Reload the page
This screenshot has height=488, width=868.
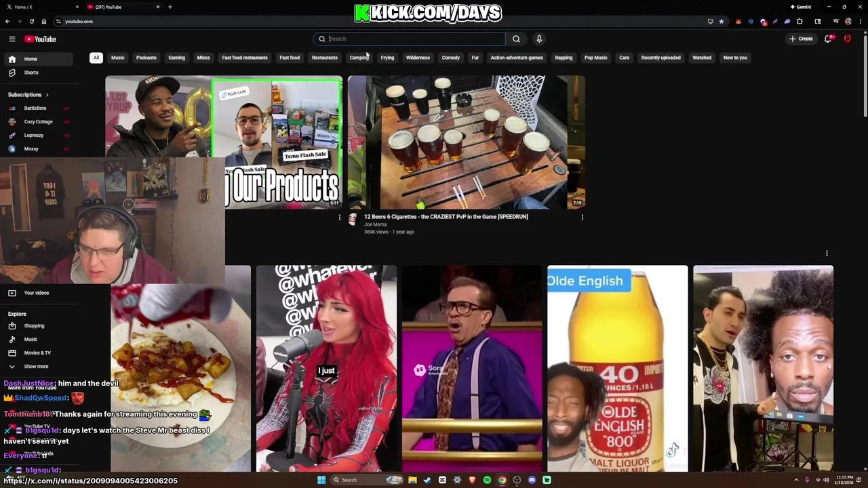(x=32, y=22)
